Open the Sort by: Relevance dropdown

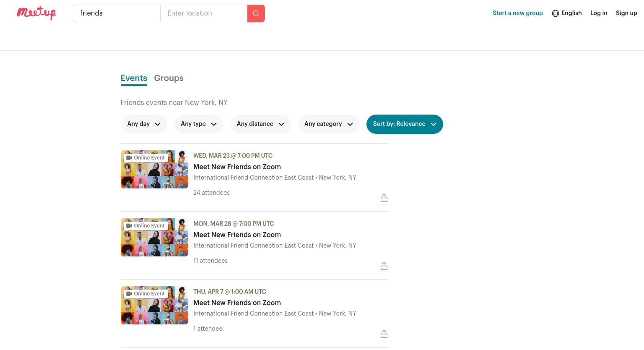pyautogui.click(x=405, y=124)
